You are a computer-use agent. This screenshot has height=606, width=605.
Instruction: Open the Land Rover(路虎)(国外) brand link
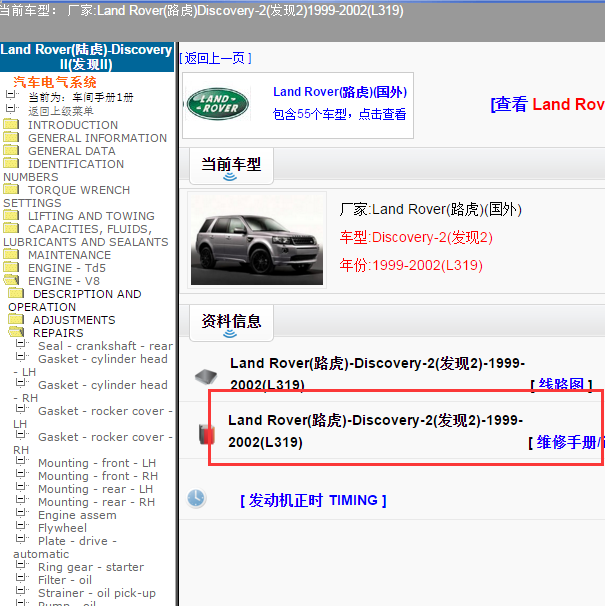340,92
